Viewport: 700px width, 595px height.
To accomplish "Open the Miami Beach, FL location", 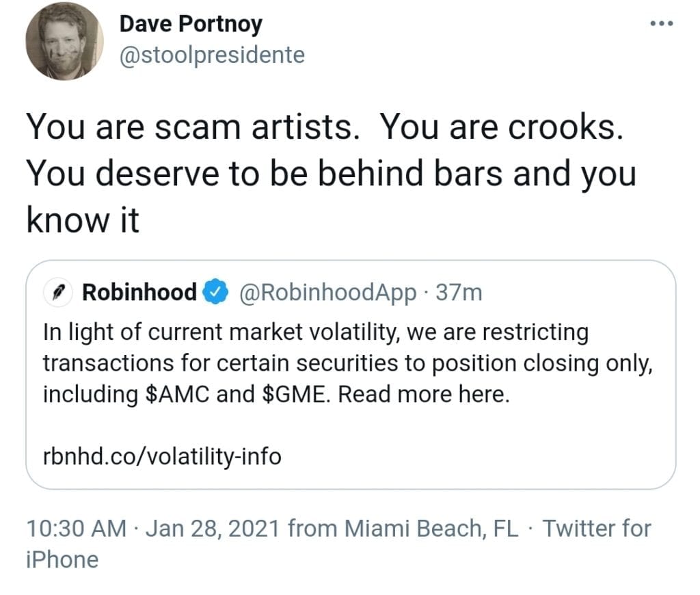I will pyautogui.click(x=431, y=528).
